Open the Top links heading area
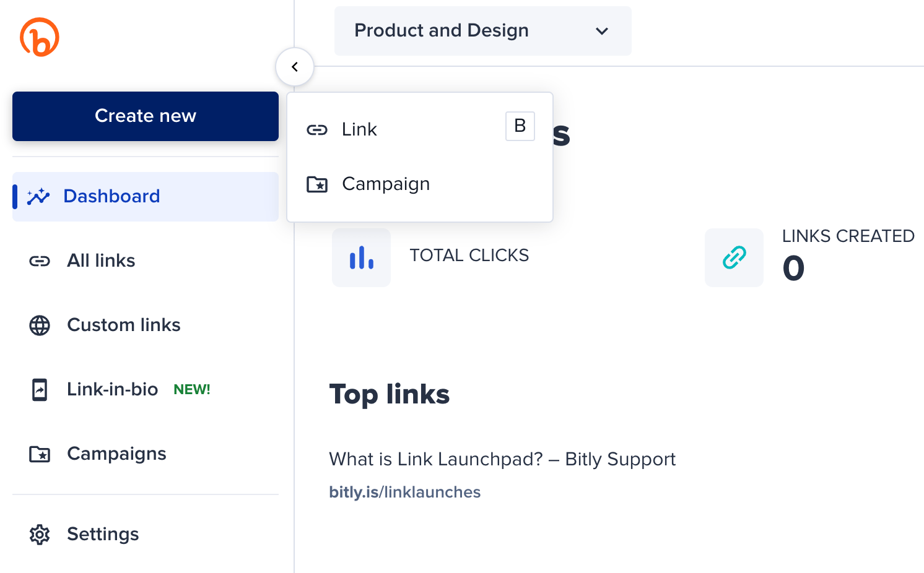Image resolution: width=924 pixels, height=573 pixels. pos(389,394)
